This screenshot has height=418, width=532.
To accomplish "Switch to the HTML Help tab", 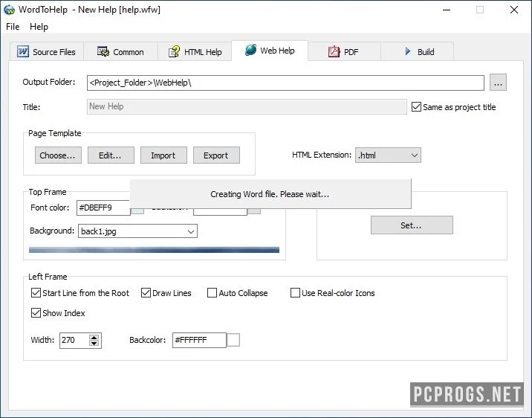I will tap(195, 51).
